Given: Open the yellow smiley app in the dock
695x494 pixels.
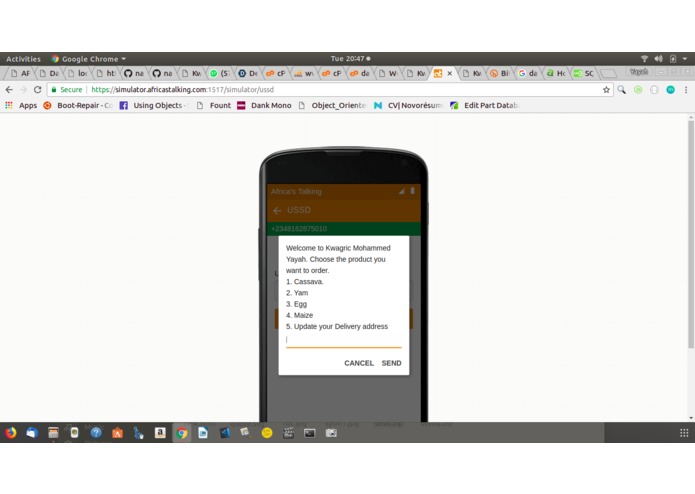Looking at the screenshot, I should click(x=267, y=433).
